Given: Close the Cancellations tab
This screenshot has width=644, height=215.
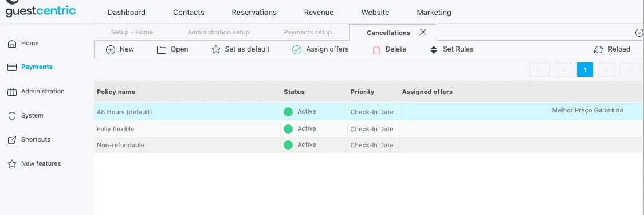Looking at the screenshot, I should [x=423, y=32].
